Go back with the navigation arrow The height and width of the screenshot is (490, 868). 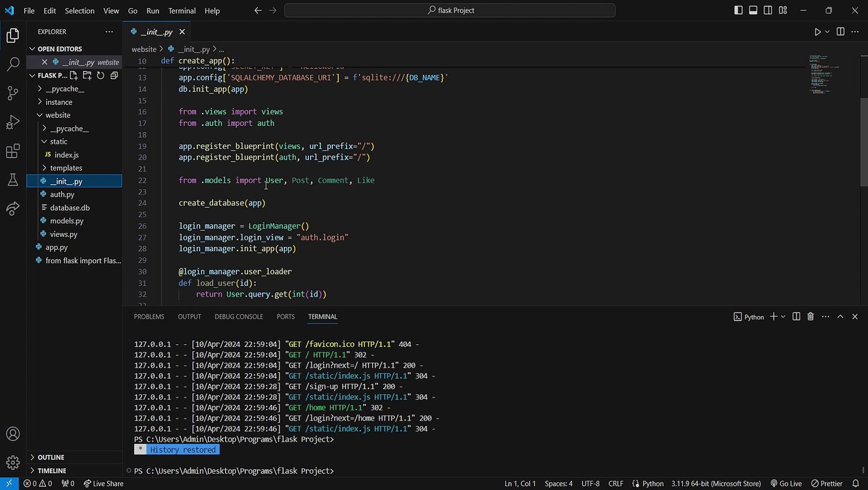click(258, 10)
